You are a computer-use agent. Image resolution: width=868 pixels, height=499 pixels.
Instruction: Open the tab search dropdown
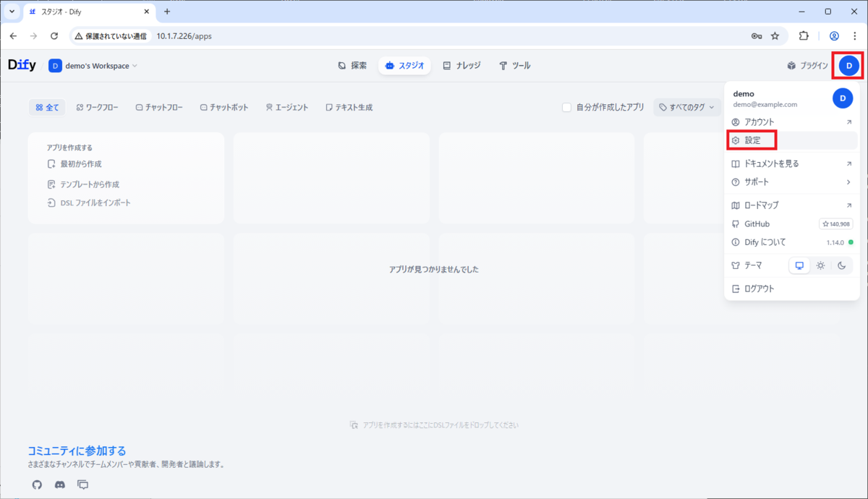pyautogui.click(x=12, y=12)
